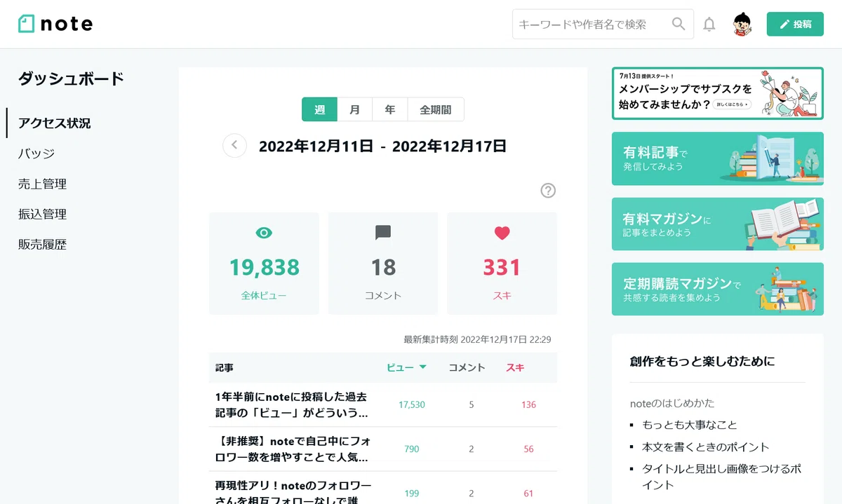The image size is (842, 504).
Task: Select the 全期間 period tab
Action: 436,109
